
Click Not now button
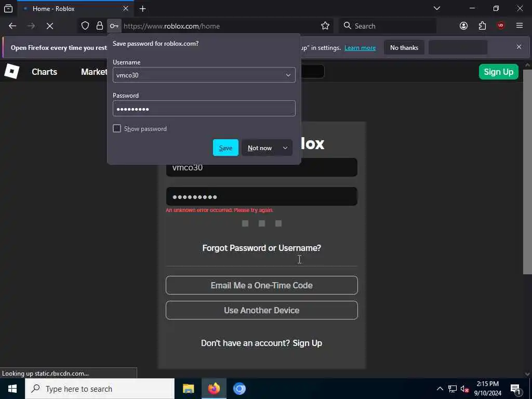pos(260,148)
